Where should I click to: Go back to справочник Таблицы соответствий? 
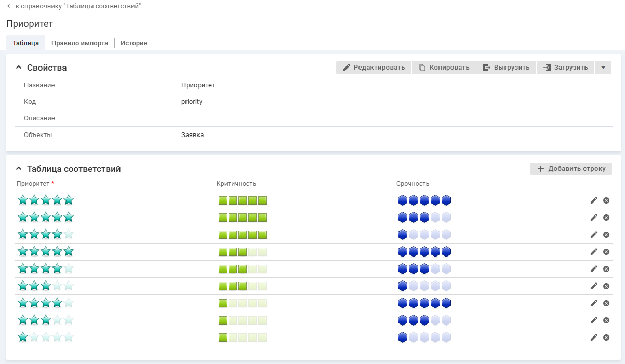coord(74,6)
